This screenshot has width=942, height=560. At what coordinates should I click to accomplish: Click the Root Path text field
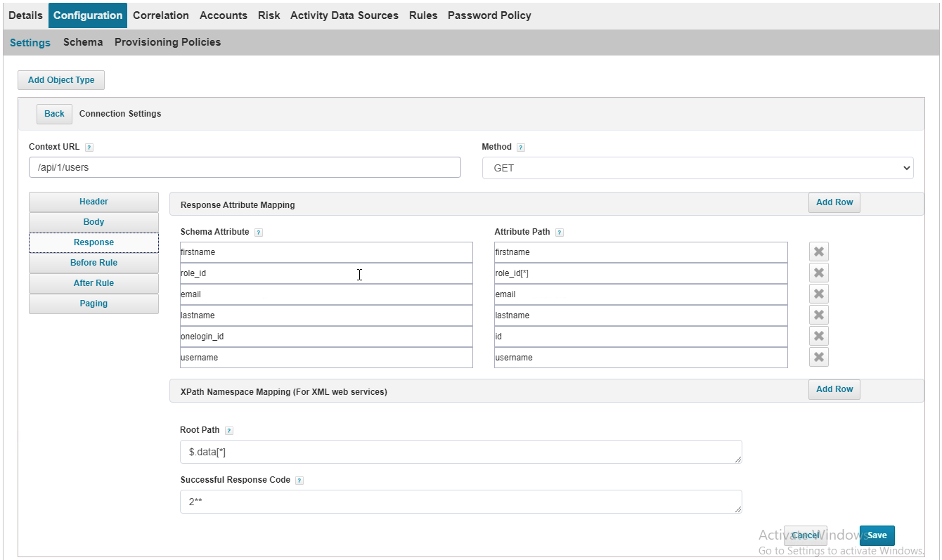(461, 452)
